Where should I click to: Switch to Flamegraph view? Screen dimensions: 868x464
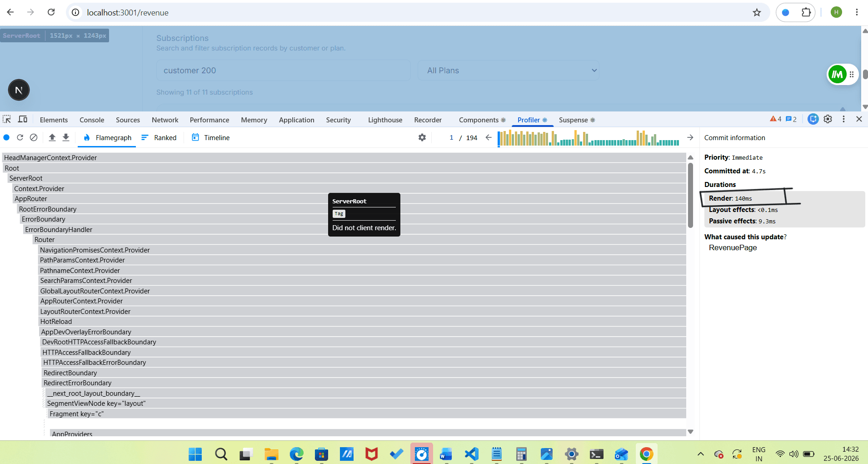coord(107,137)
